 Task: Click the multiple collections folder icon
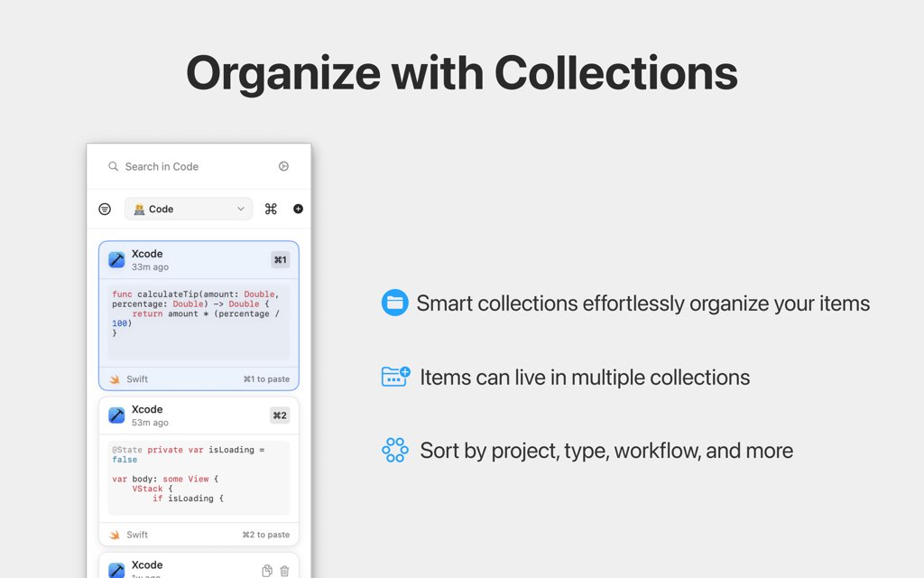pyautogui.click(x=394, y=377)
